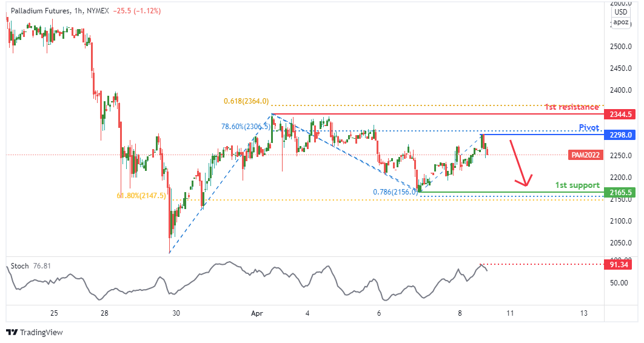644x343 pixels.
Task: Click the '1st support' annotation text
Action: click(x=577, y=185)
